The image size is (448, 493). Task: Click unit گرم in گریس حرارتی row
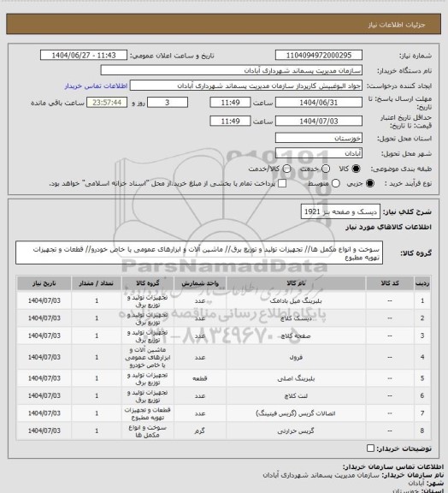pyautogui.click(x=200, y=431)
